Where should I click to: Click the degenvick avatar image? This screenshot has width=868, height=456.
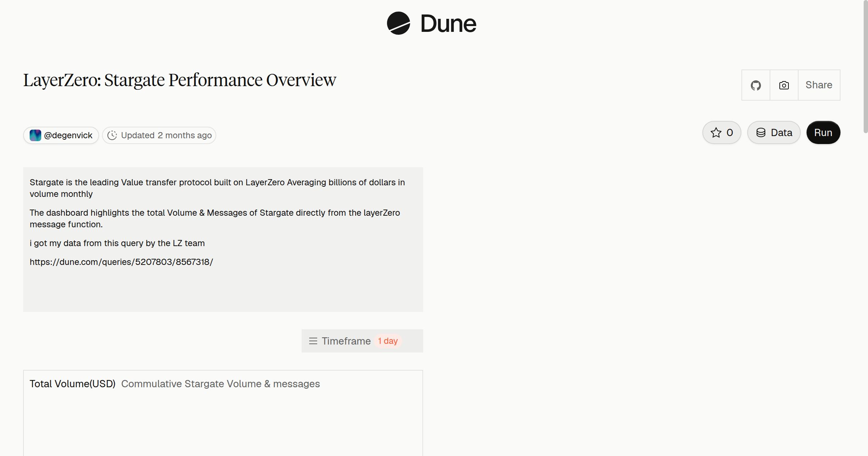[35, 135]
